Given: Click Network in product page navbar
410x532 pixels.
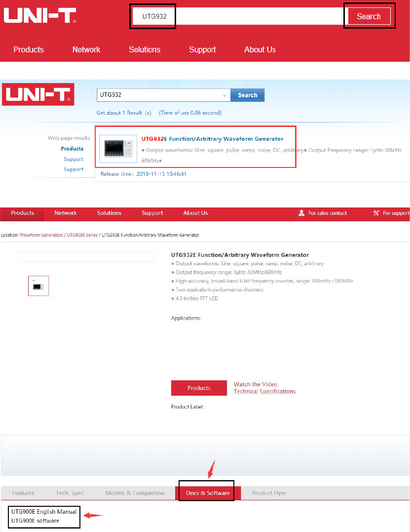Looking at the screenshot, I should (x=66, y=213).
